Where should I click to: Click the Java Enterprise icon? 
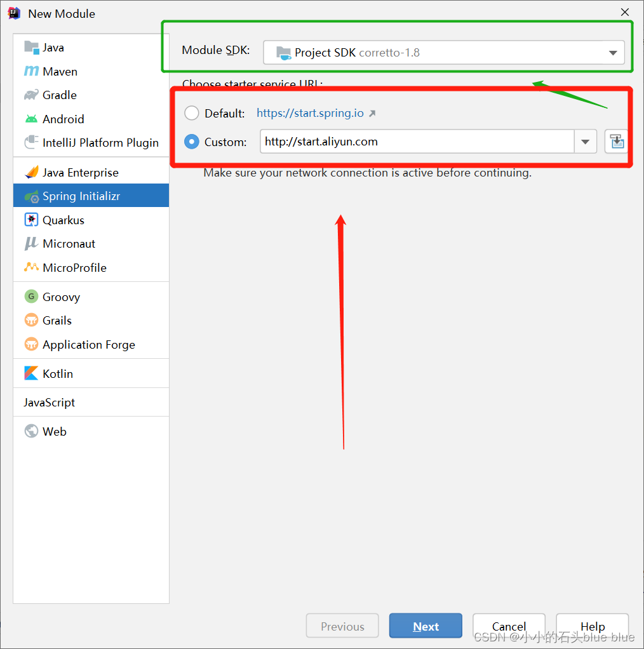pyautogui.click(x=32, y=172)
